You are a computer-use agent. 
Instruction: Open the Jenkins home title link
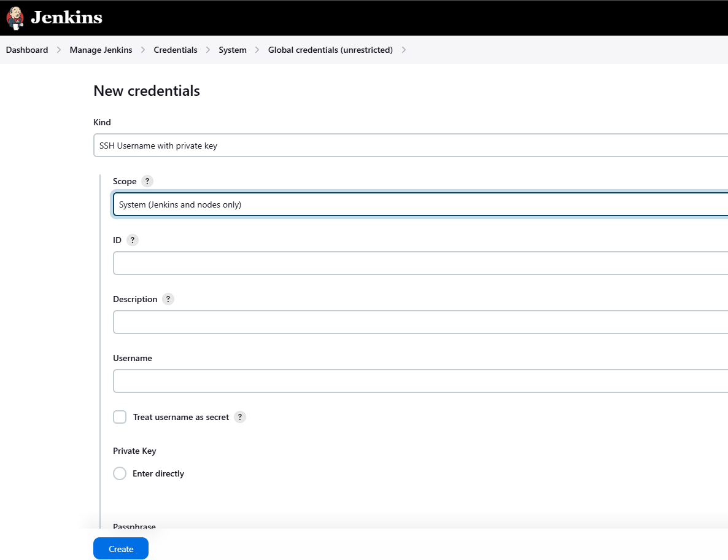66,18
